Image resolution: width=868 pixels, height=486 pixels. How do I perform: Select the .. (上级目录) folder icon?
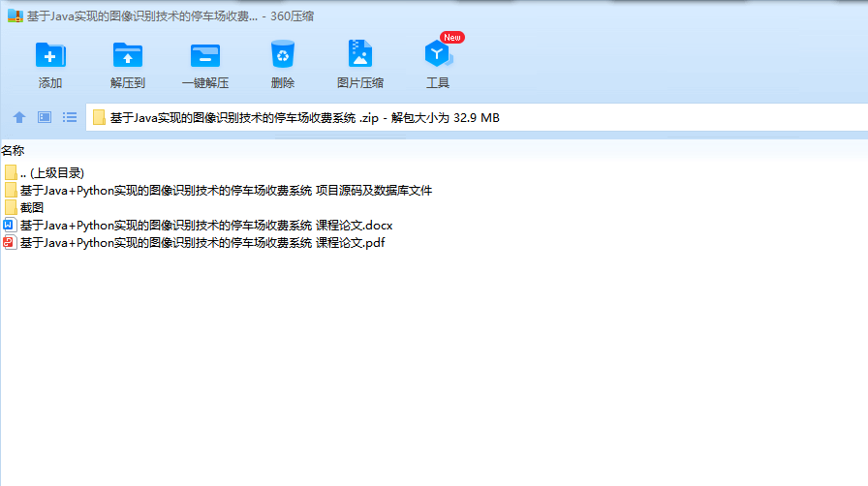click(11, 172)
